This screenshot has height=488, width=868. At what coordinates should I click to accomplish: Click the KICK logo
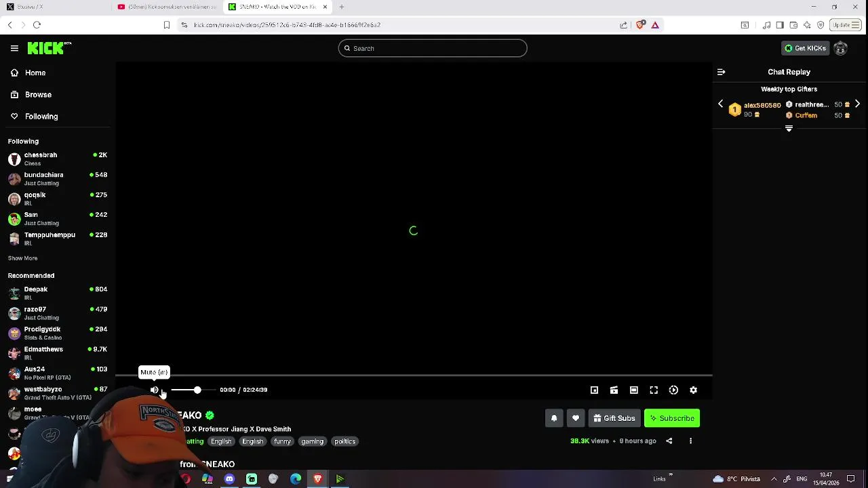49,48
